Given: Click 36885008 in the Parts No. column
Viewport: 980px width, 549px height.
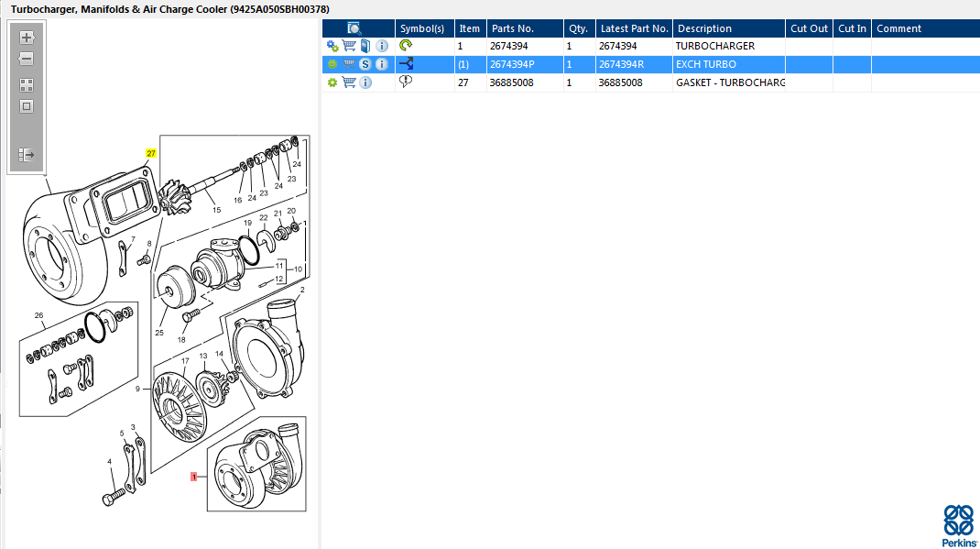Looking at the screenshot, I should [511, 82].
